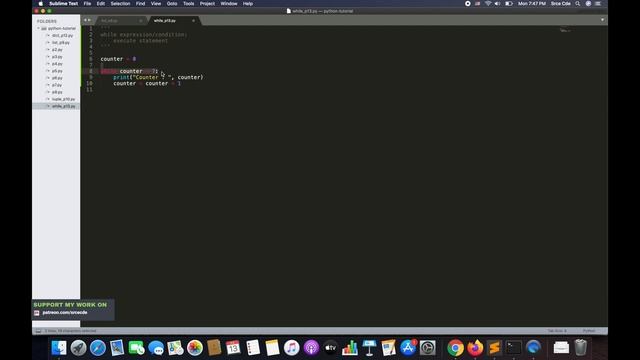
Task: Click the print("Counter : ", counter) line
Action: tap(158, 77)
